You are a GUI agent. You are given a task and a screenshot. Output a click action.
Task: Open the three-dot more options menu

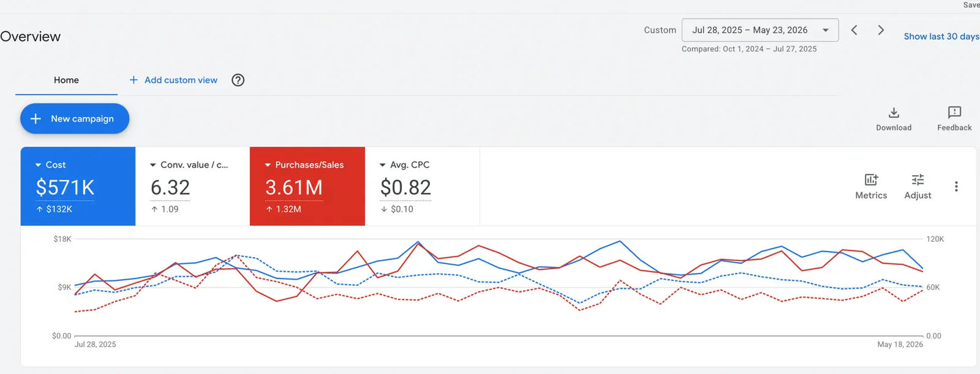(956, 186)
